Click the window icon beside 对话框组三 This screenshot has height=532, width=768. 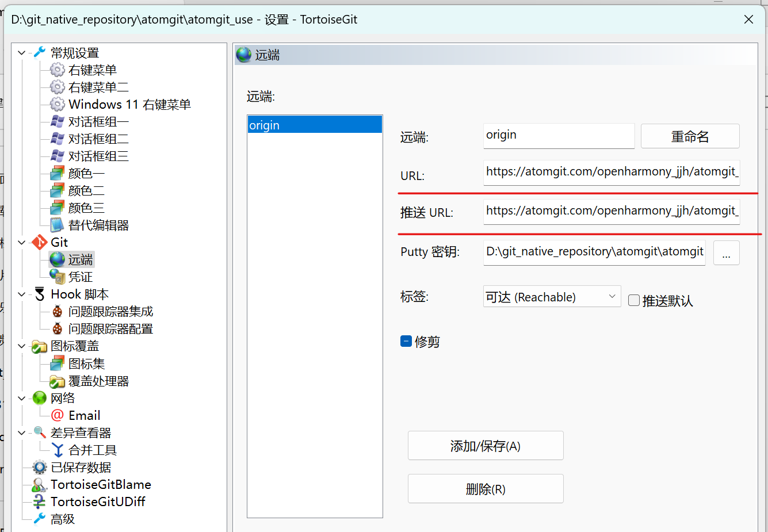tap(58, 156)
